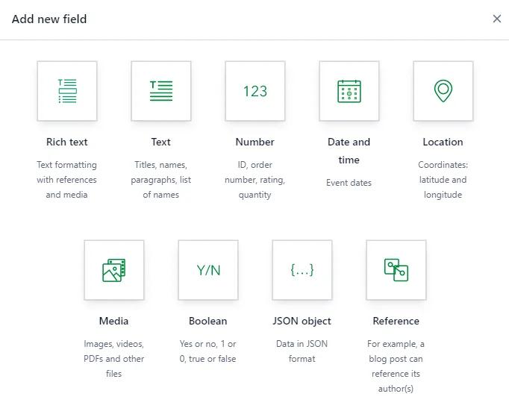Select the Rich text field icon
Screen dimensions: 509x420
coord(67,91)
